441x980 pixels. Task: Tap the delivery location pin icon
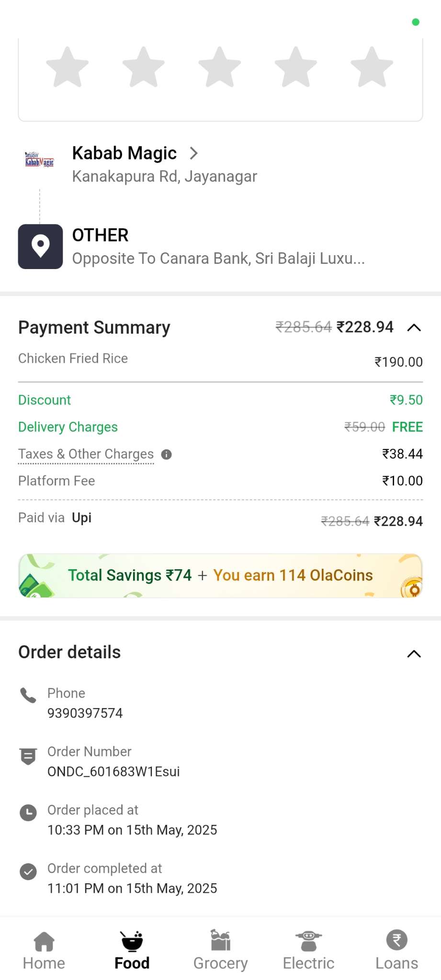pos(41,247)
